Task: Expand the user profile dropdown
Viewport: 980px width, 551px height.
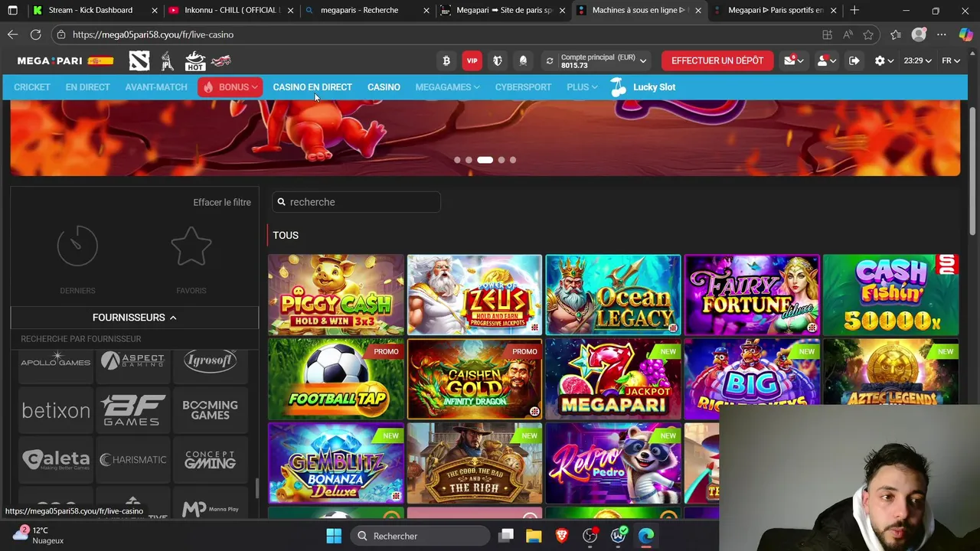Action: click(x=826, y=60)
